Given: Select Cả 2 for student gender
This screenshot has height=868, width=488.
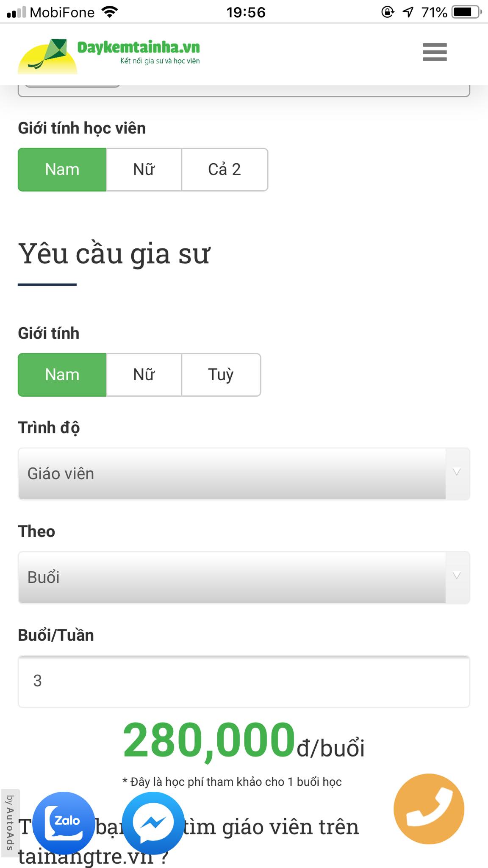Looking at the screenshot, I should (225, 170).
